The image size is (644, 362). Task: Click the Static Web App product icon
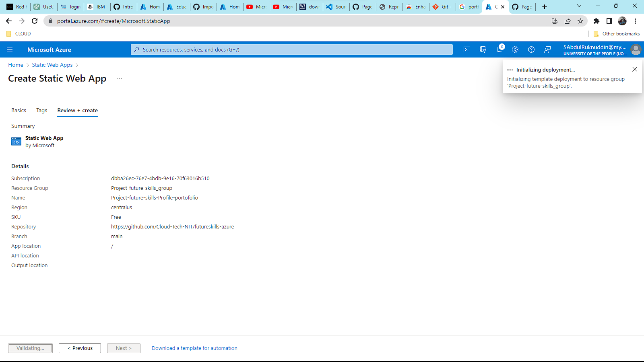coord(16,141)
